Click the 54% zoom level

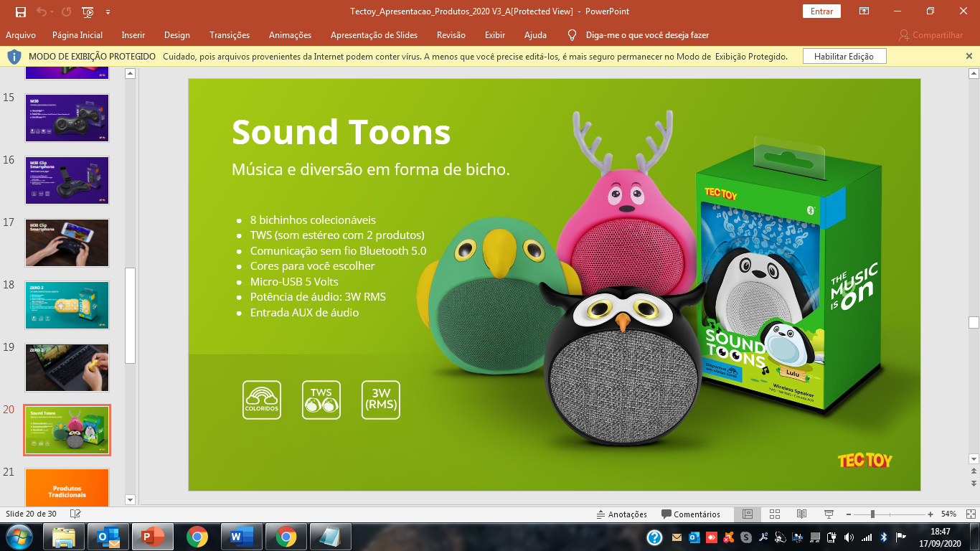[x=948, y=514]
